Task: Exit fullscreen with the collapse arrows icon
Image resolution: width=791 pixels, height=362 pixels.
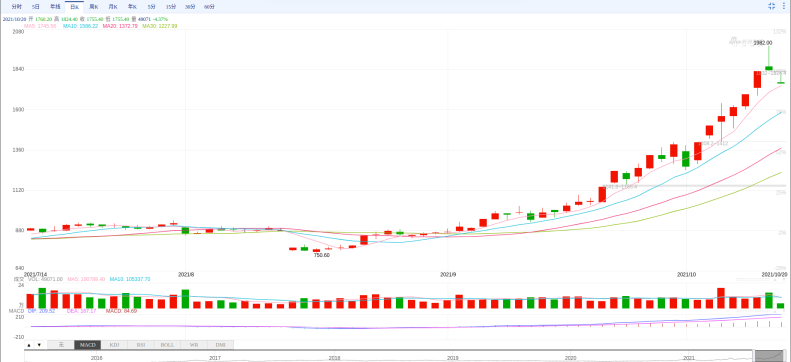Action: pyautogui.click(x=771, y=6)
